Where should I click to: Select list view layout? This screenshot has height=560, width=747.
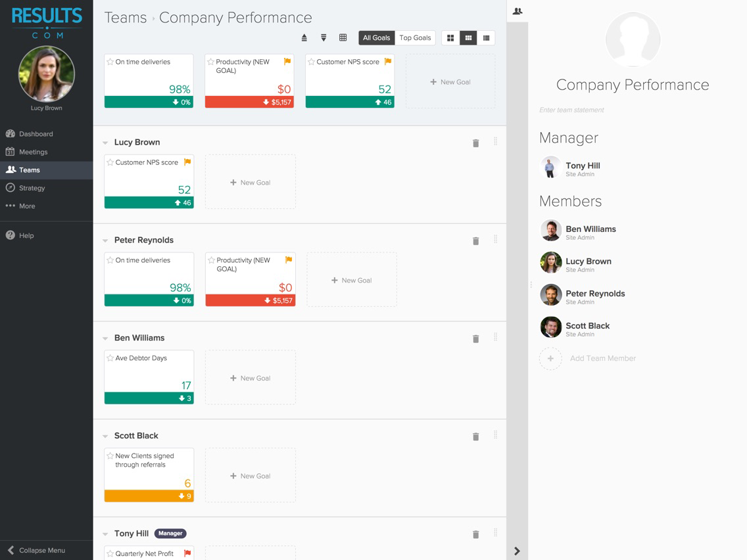point(487,38)
